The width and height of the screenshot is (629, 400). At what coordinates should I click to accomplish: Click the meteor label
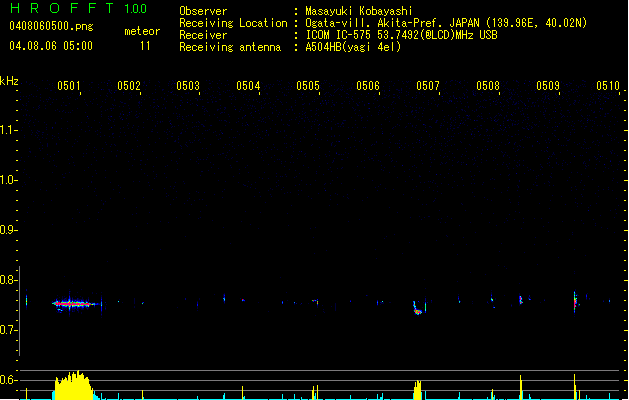pyautogui.click(x=142, y=31)
